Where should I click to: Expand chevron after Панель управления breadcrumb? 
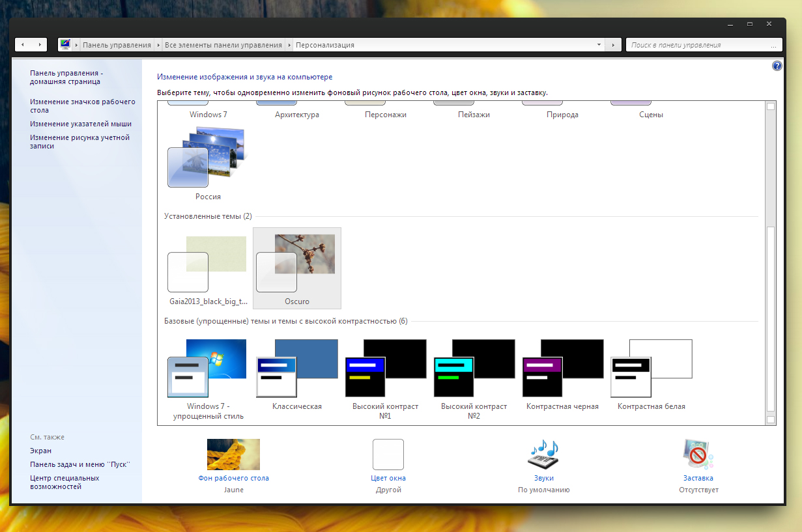tap(157, 45)
